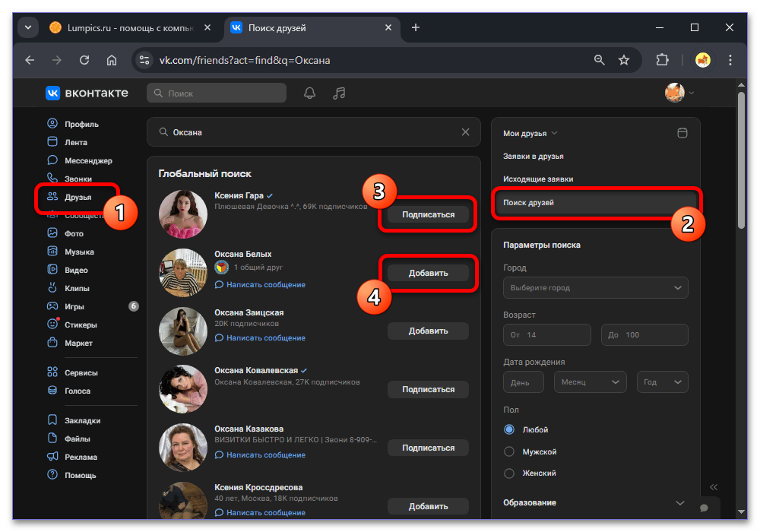Open calendar icon next to Мои друзья
Viewport: 760px width, 532px height.
coord(682,133)
